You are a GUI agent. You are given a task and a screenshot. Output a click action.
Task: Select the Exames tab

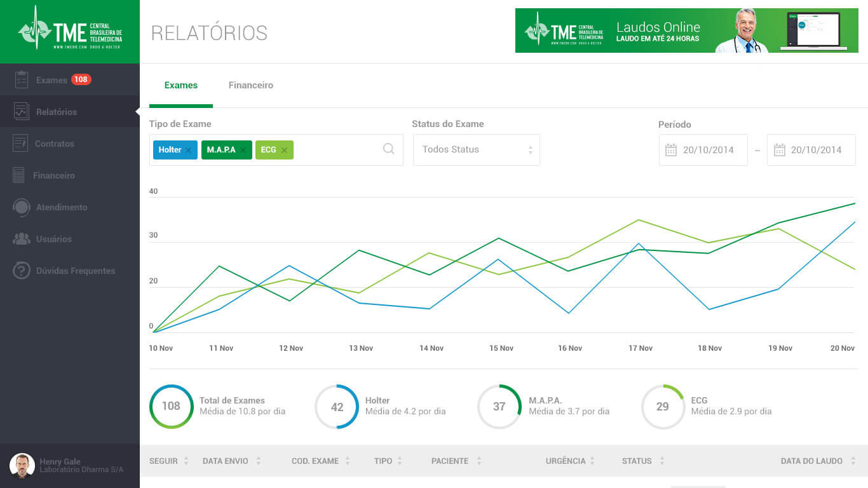tap(181, 85)
